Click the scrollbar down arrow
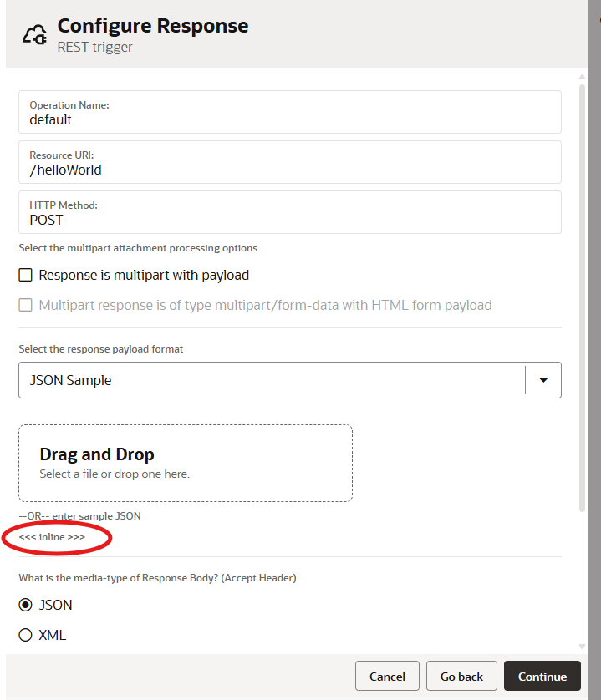601x700 pixels. [x=582, y=646]
